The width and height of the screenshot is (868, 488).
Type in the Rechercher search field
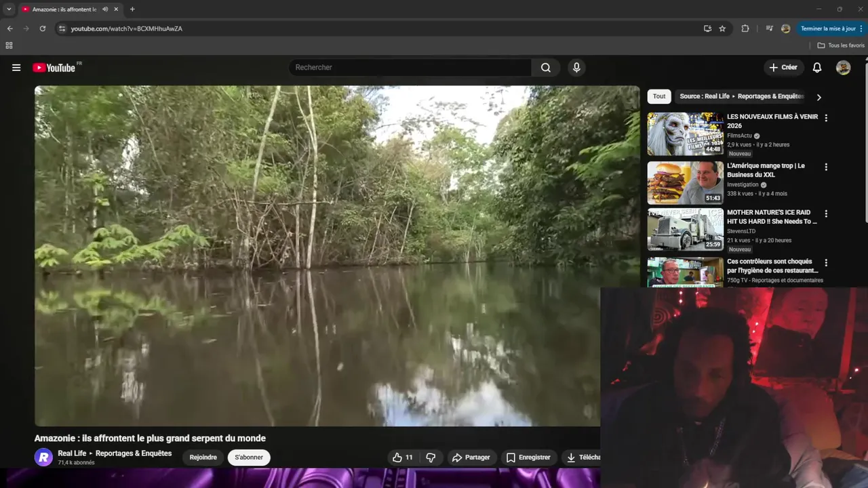click(x=410, y=68)
